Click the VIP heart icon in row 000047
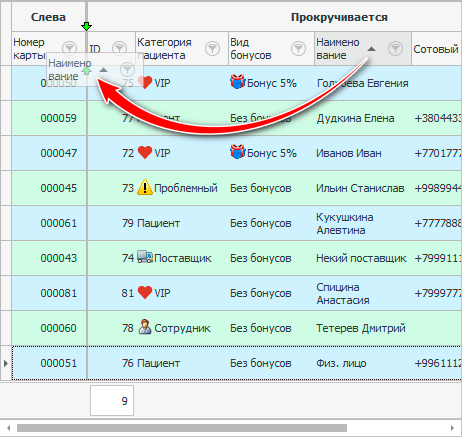This screenshot has width=462, height=437. (145, 153)
